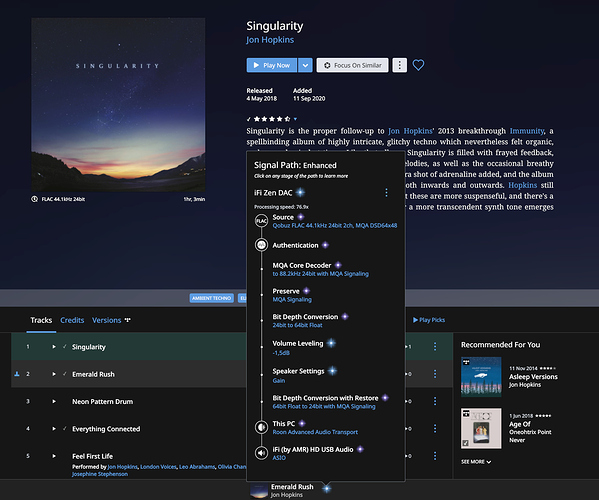
Task: Switch to the Tracks tab
Action: [x=41, y=320]
